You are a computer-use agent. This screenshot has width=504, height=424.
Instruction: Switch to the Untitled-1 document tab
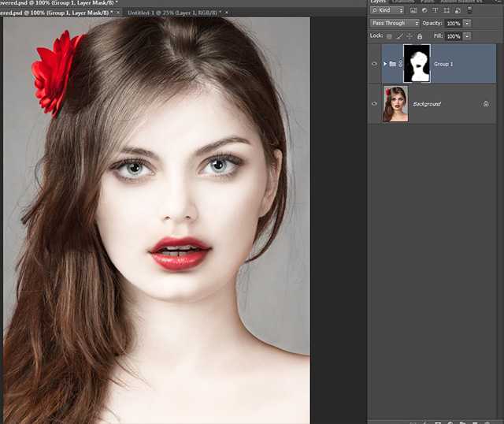[x=173, y=13]
